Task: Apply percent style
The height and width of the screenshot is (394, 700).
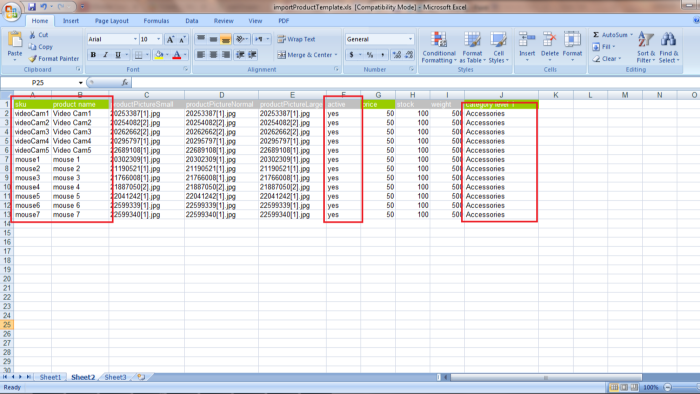Action: click(370, 55)
